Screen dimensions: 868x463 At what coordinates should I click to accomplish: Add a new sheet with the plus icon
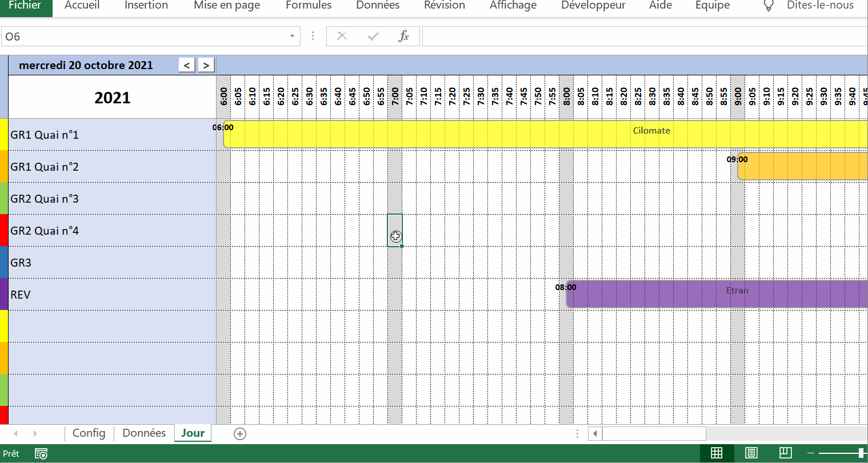click(240, 434)
